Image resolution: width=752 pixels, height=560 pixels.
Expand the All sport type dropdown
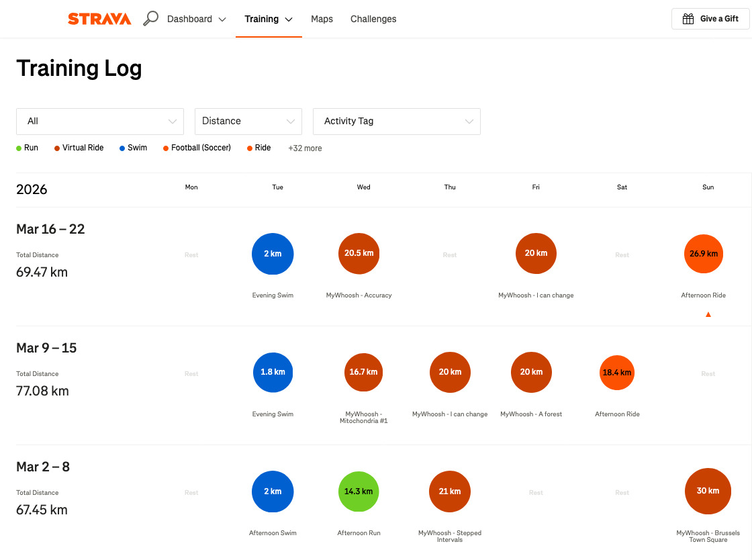click(x=100, y=122)
